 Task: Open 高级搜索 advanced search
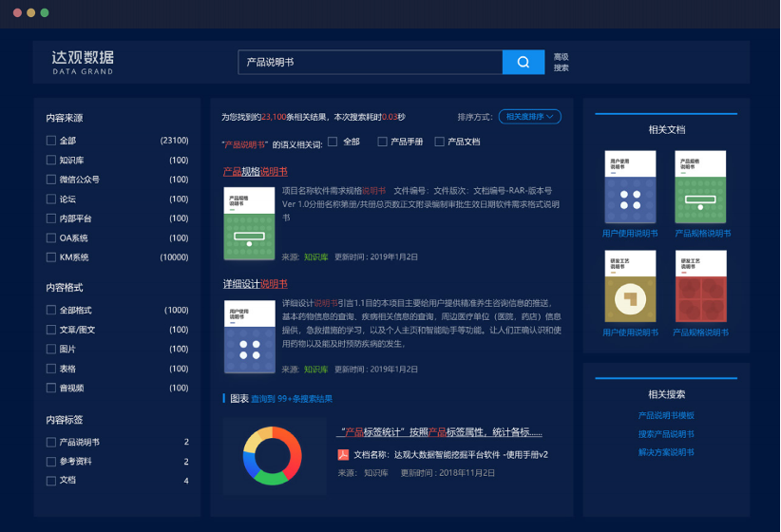pyautogui.click(x=561, y=62)
